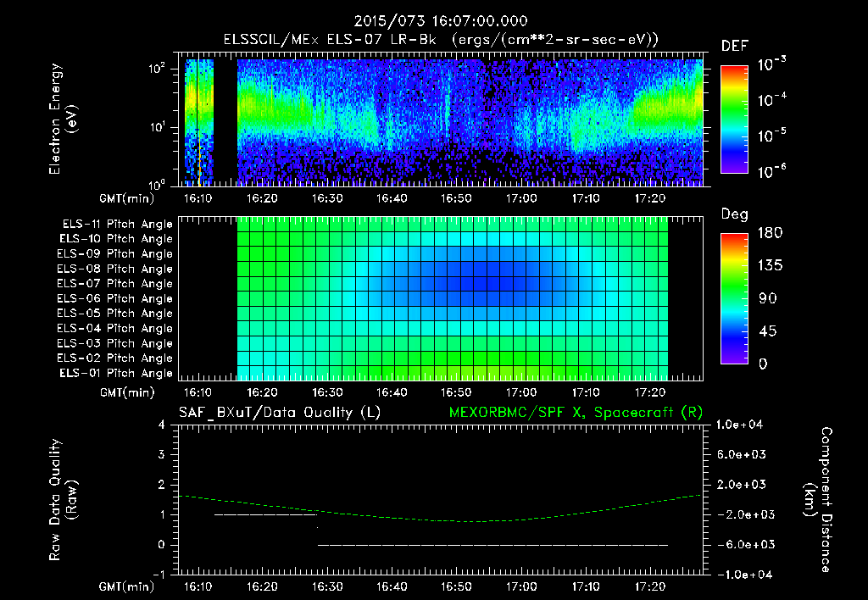
Task: Click the SAF_BXuT/Data Quality (L) title
Action: pyautogui.click(x=280, y=413)
